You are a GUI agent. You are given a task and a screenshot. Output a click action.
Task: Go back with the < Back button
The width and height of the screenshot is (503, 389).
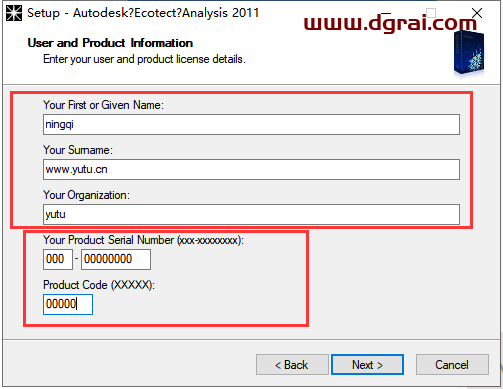(x=292, y=364)
